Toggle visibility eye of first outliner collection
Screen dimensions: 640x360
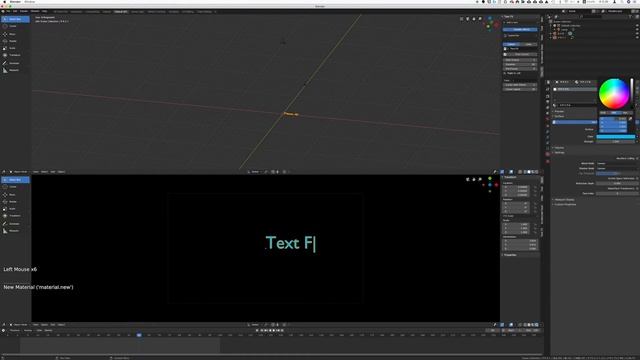click(x=637, y=25)
